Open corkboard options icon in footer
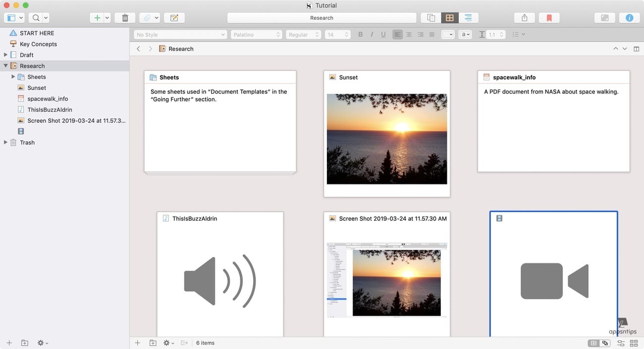Screen dimensions: 644x349 [x=621, y=343]
